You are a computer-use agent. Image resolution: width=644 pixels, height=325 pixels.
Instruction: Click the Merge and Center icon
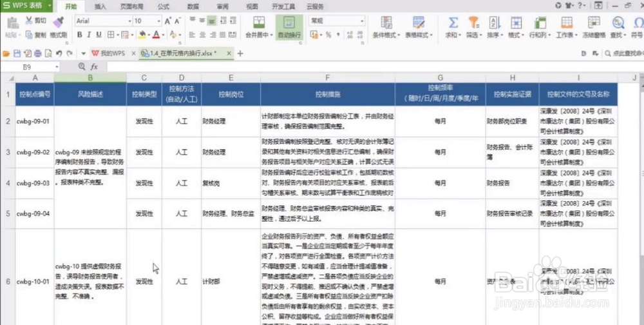click(259, 23)
